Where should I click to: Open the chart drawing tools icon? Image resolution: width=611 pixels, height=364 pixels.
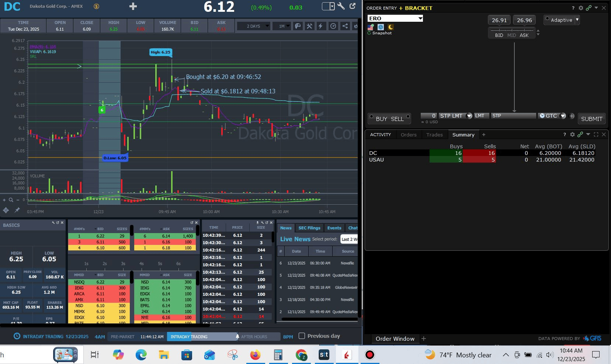[x=309, y=26]
